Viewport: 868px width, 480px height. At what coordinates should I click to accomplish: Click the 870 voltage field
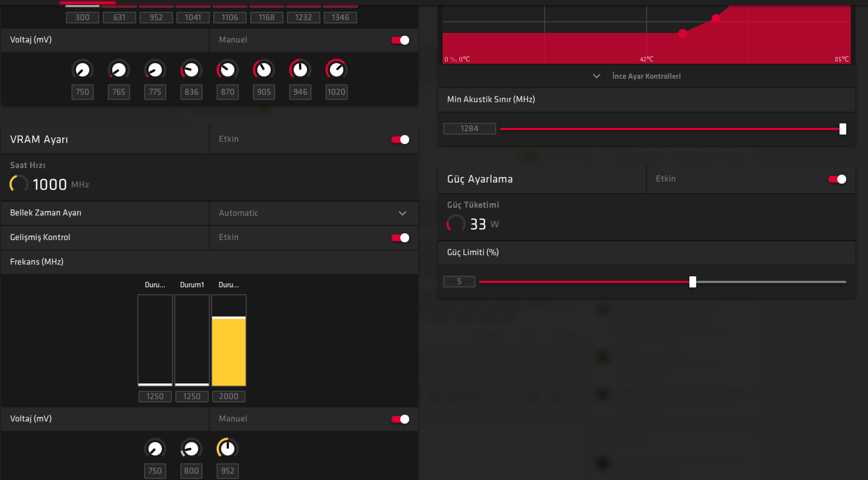pyautogui.click(x=228, y=92)
